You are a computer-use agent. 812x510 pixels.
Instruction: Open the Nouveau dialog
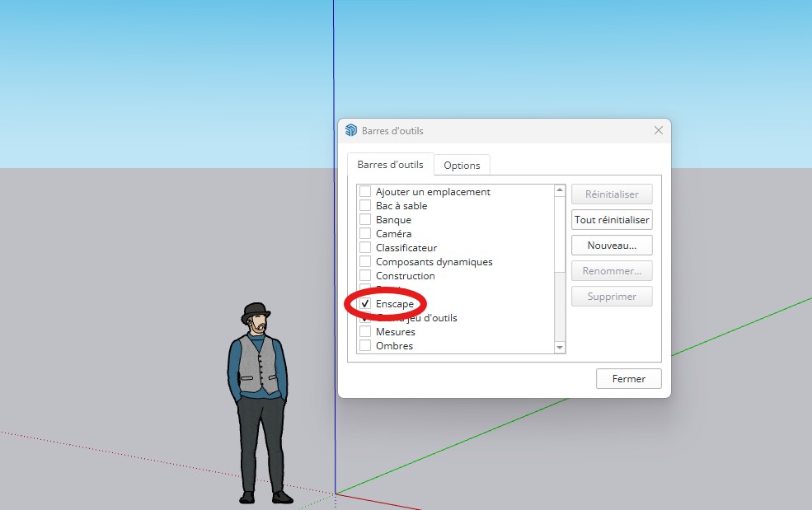pyautogui.click(x=611, y=245)
